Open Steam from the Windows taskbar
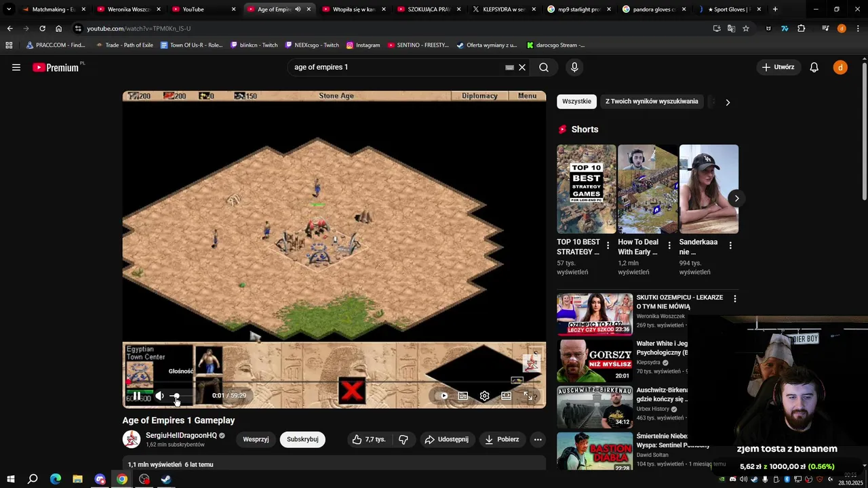 click(166, 479)
